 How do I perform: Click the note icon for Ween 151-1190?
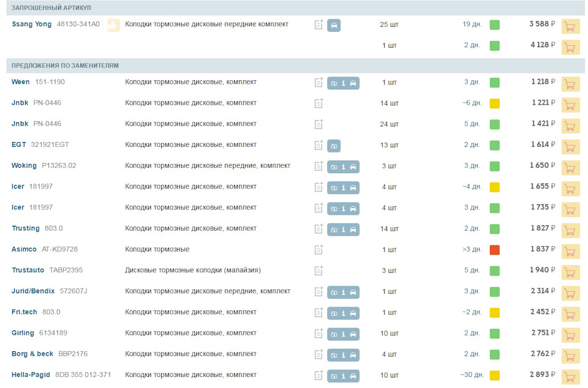click(x=318, y=83)
